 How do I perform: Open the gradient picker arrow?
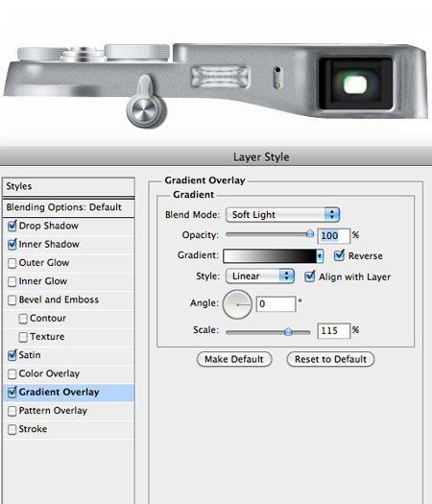pyautogui.click(x=320, y=256)
